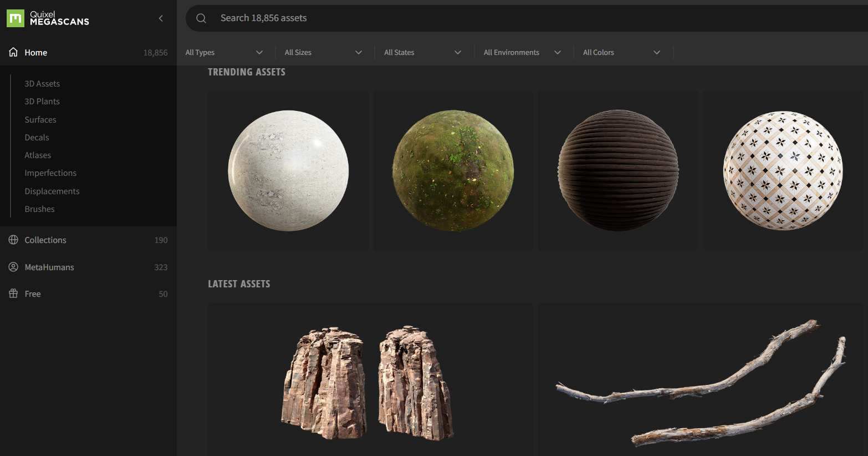
Task: Click the Home house icon
Action: [x=13, y=52]
